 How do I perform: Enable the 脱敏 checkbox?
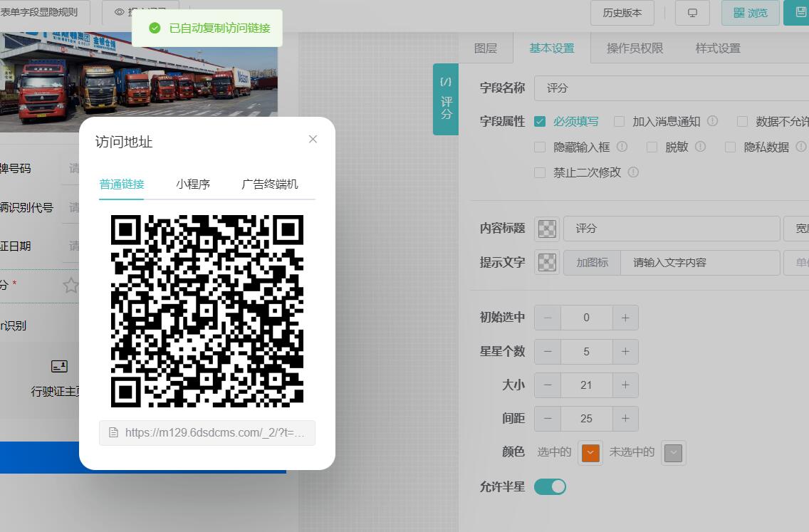pos(652,147)
